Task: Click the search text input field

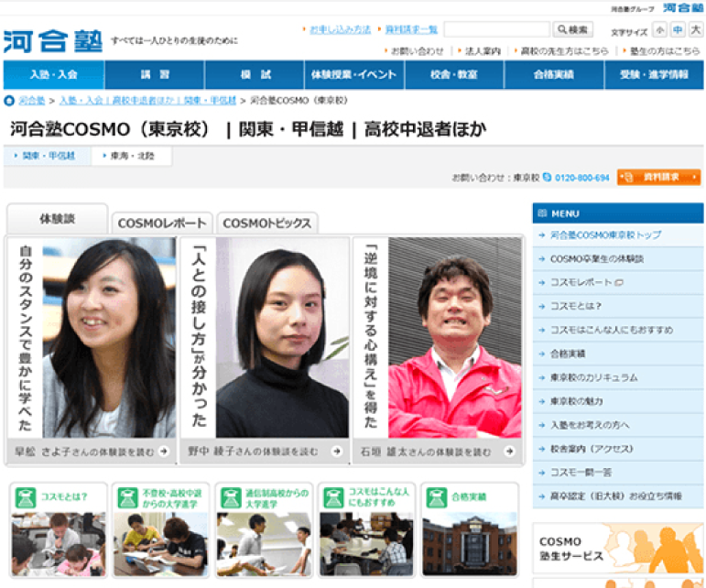Action: tap(496, 29)
